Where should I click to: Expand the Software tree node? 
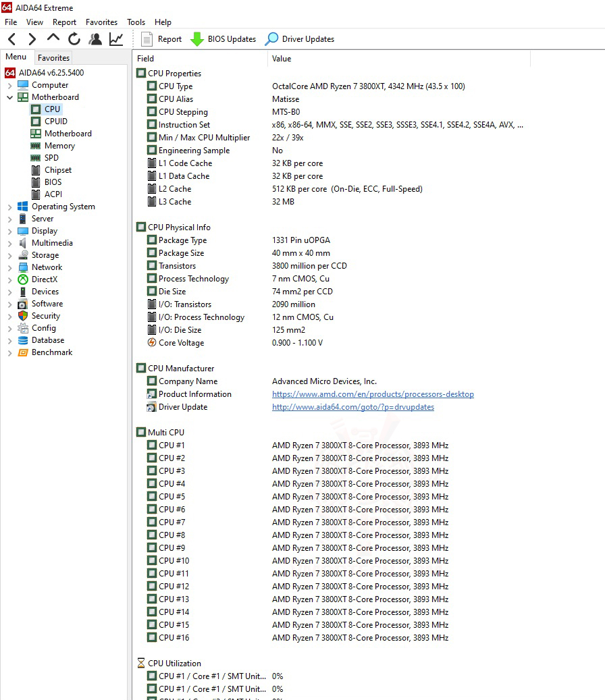pos(10,304)
